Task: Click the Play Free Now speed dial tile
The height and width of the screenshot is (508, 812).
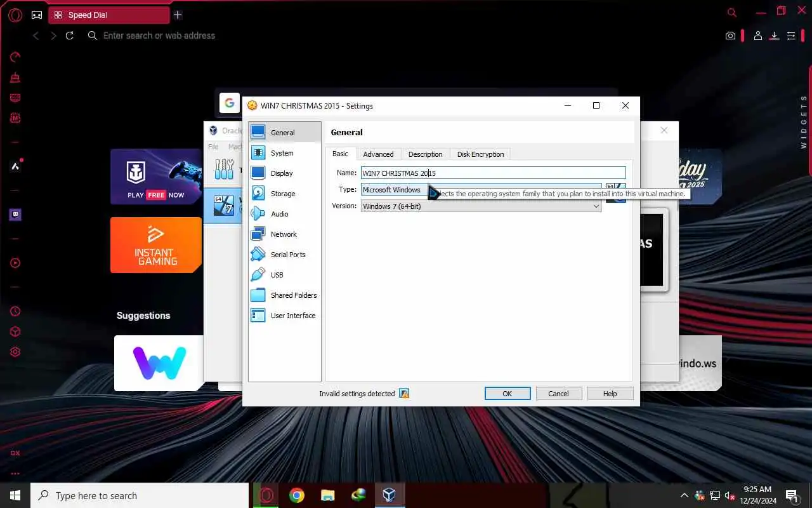Action: [x=157, y=177]
